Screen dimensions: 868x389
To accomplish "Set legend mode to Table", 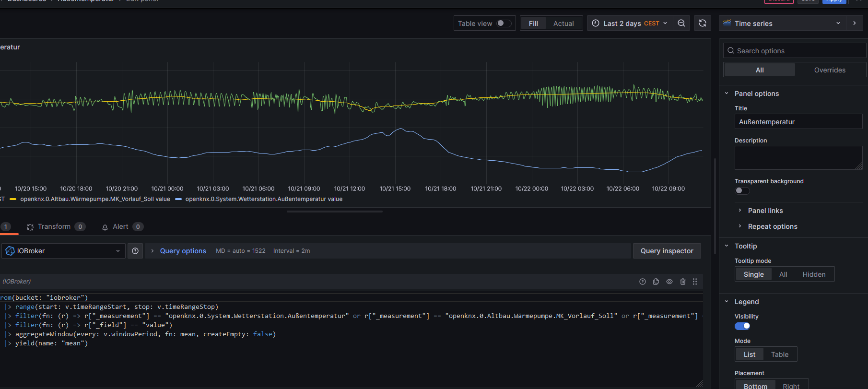I will [x=779, y=354].
